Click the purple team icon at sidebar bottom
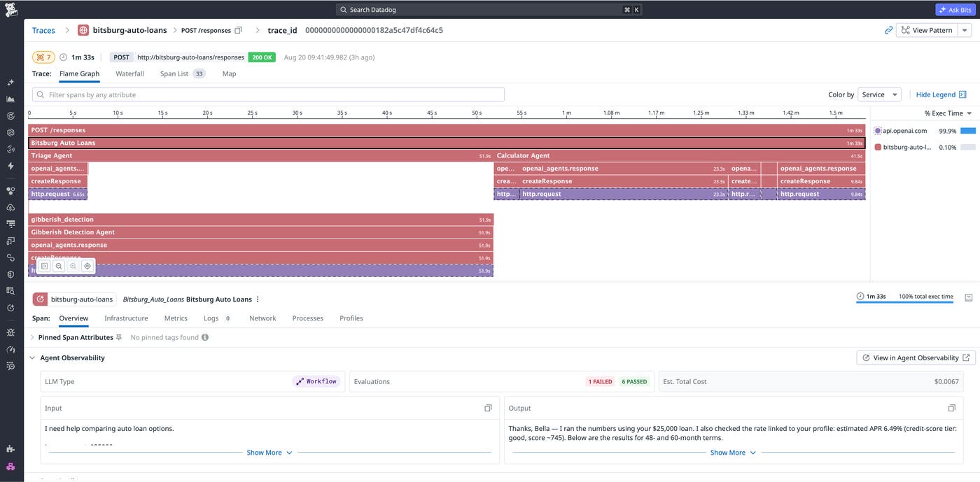 pyautogui.click(x=10, y=467)
